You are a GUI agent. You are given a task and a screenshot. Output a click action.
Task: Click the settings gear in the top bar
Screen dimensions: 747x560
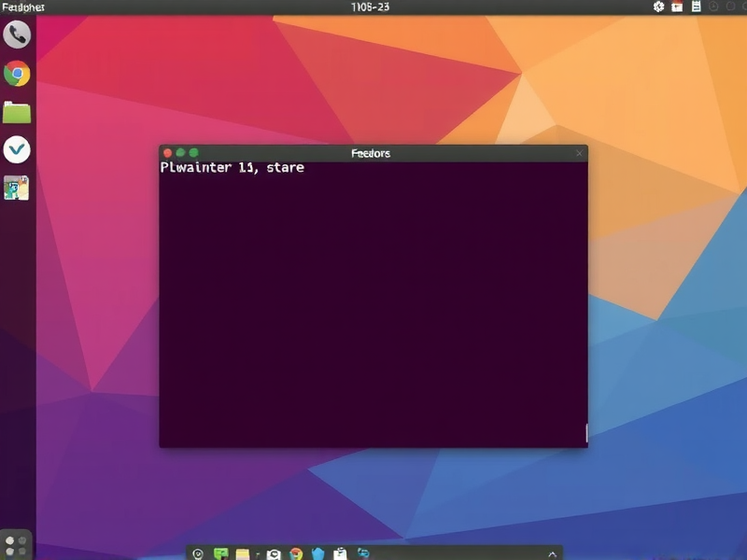pyautogui.click(x=656, y=7)
